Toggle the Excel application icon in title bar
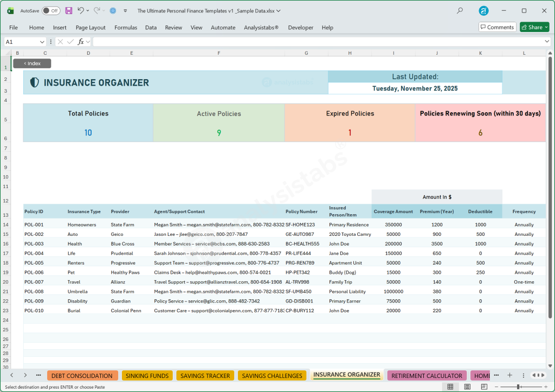This screenshot has width=555, height=392. pyautogui.click(x=10, y=10)
